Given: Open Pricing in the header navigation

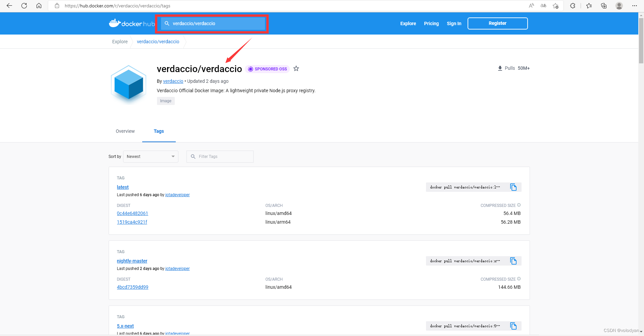Looking at the screenshot, I should click(431, 23).
